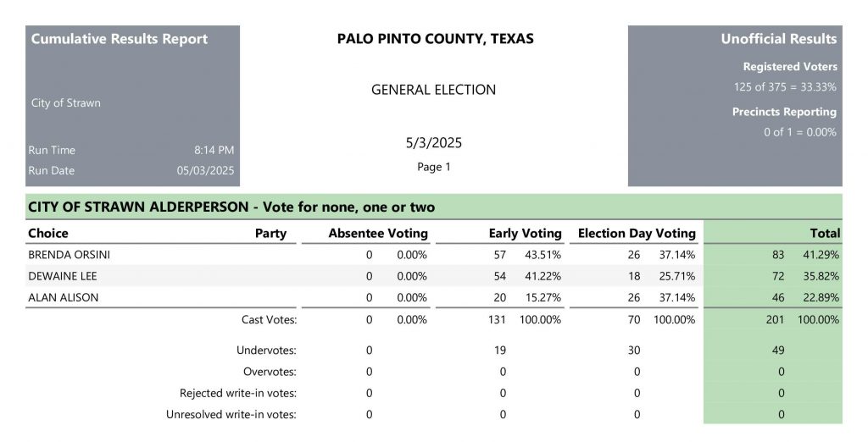868x442 pixels.
Task: Click the Run Date 05/03/2025 value
Action: pyautogui.click(x=205, y=170)
